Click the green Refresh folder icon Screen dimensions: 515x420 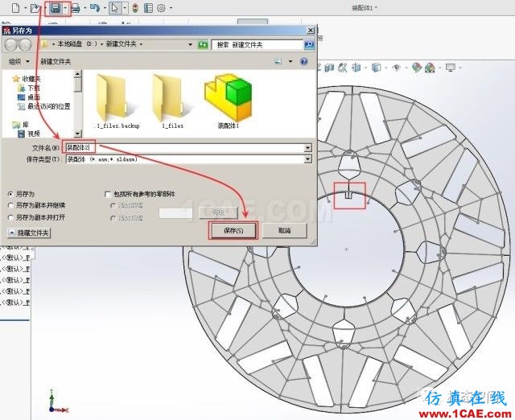pyautogui.click(x=203, y=45)
